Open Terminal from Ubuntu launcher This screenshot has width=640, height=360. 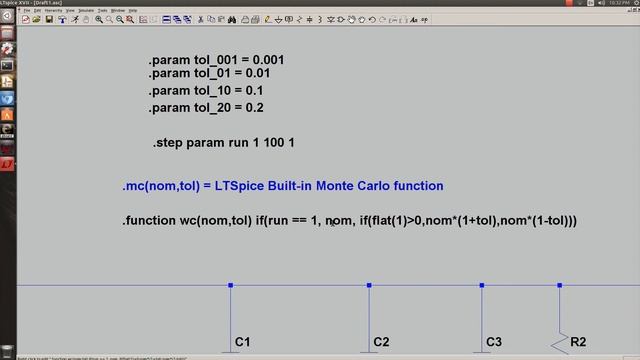[x=7, y=65]
